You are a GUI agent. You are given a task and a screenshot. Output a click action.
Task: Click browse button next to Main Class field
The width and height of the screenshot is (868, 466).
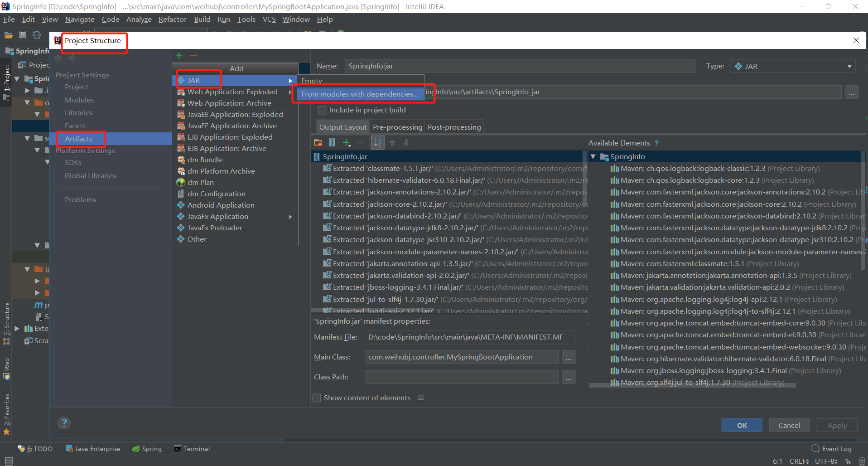pyautogui.click(x=568, y=357)
